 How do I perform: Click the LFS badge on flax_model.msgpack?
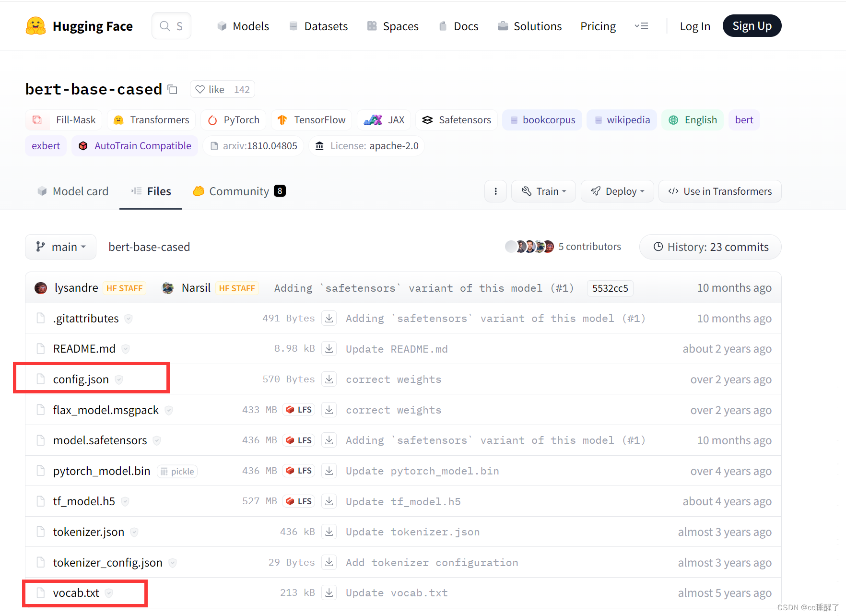(299, 410)
